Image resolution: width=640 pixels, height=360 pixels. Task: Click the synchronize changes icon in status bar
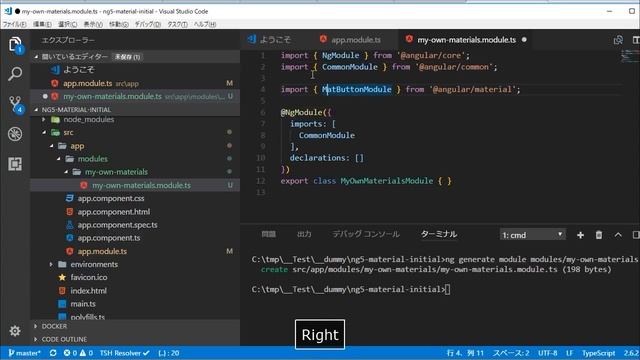tap(53, 353)
